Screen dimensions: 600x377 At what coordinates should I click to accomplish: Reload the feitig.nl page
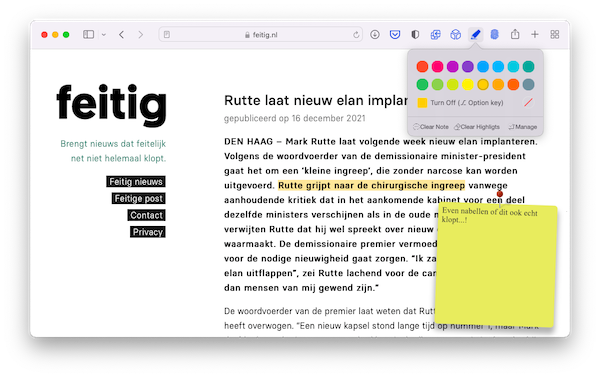[x=356, y=35]
